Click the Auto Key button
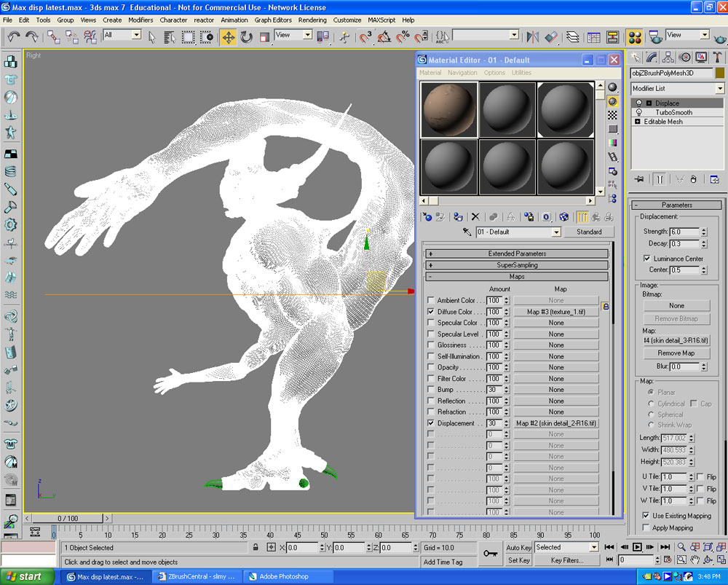Image resolution: width=728 pixels, height=585 pixels. pyautogui.click(x=518, y=547)
